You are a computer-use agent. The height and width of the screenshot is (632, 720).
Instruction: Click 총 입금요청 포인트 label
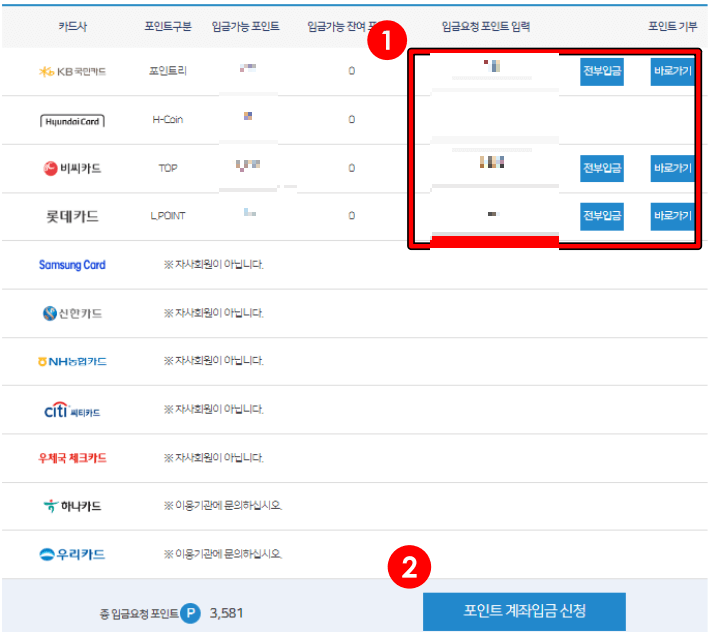[139, 614]
